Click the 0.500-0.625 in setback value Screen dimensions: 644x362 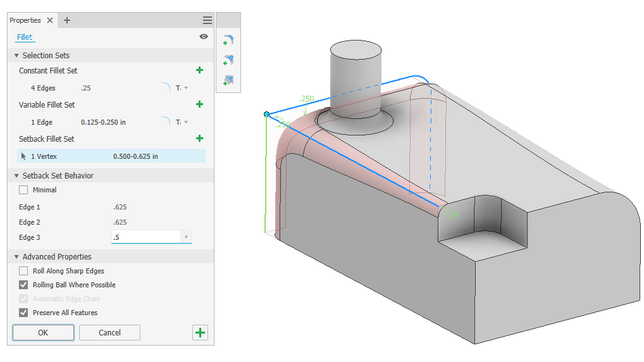135,156
